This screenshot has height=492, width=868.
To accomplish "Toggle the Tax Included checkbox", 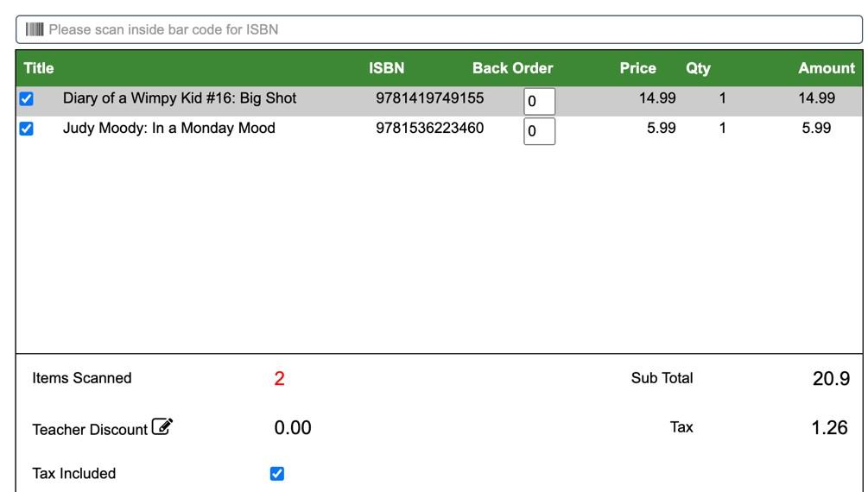I will click(x=276, y=474).
